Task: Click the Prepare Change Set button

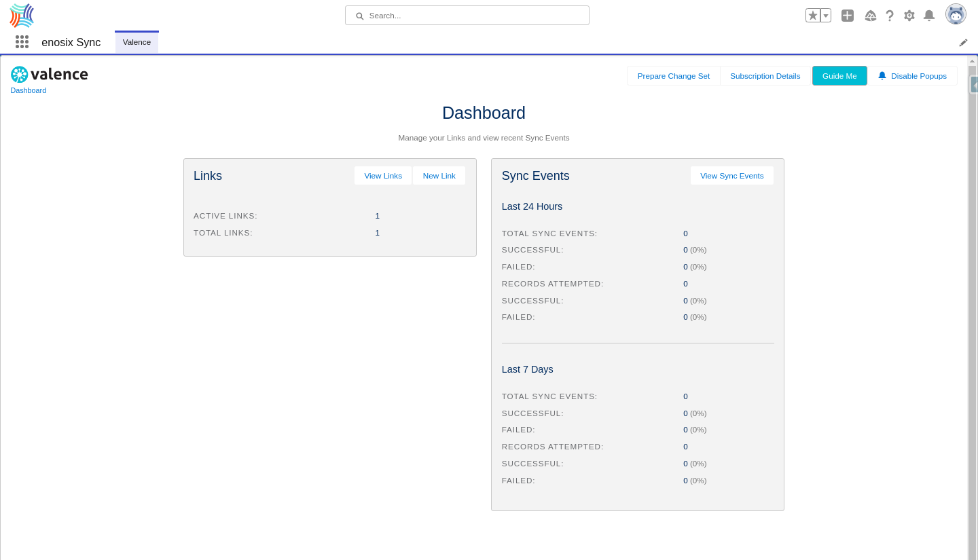Action: (x=674, y=76)
